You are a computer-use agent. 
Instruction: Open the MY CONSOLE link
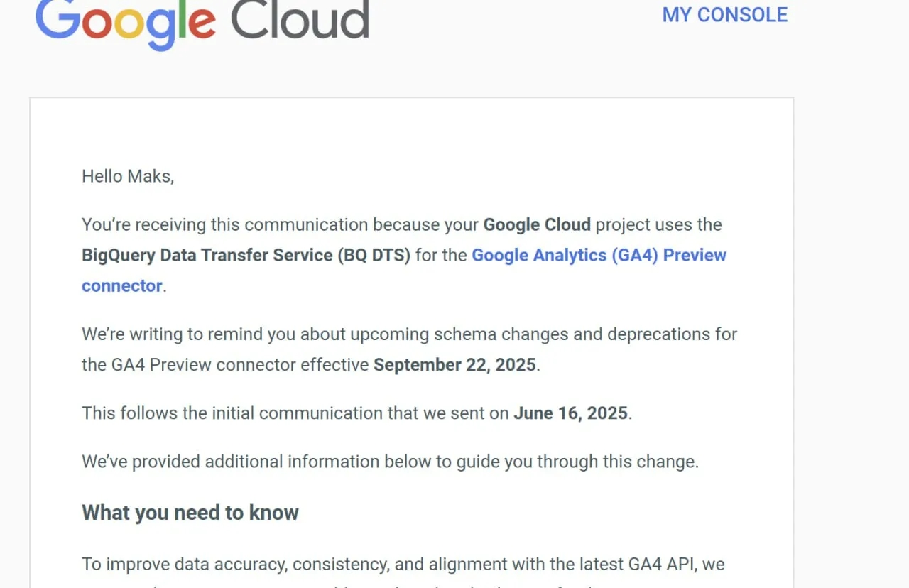[x=725, y=15]
